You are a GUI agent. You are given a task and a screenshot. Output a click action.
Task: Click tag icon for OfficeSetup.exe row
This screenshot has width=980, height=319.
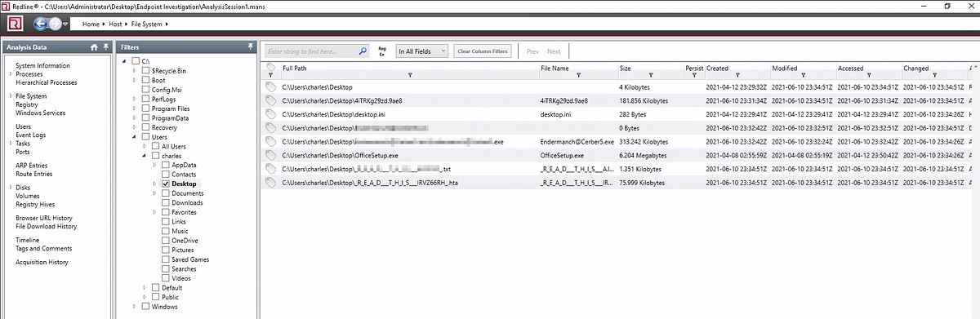click(270, 155)
